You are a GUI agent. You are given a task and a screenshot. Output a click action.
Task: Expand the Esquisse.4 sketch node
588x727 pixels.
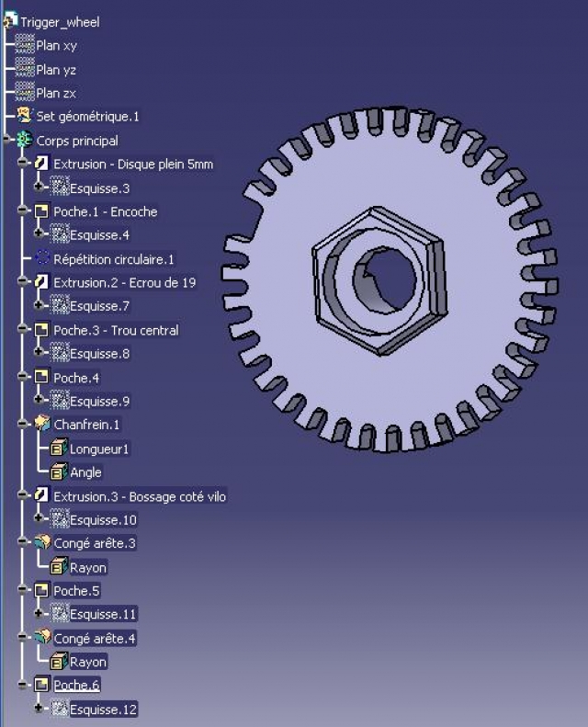(39, 235)
